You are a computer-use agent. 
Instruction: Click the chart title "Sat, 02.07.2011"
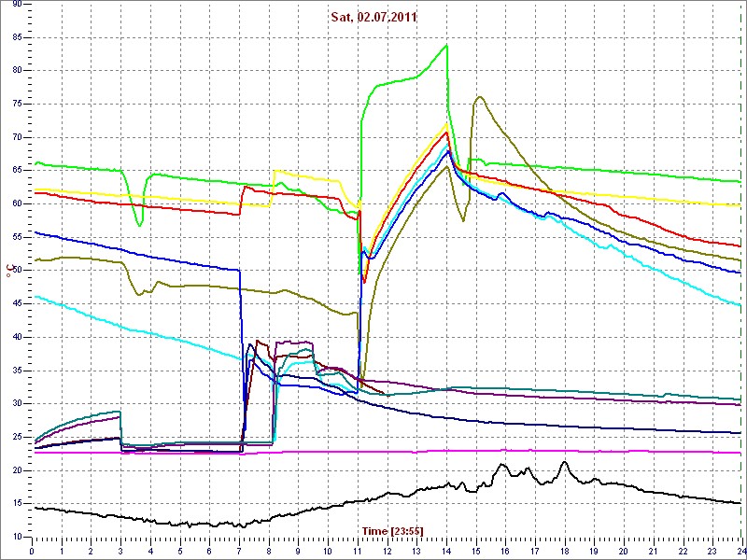pyautogui.click(x=374, y=17)
